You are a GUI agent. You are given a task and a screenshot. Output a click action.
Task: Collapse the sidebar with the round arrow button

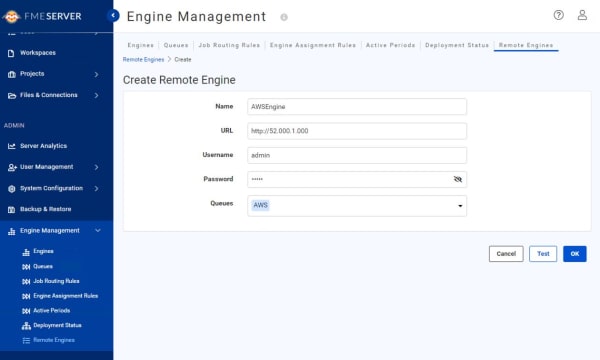pyautogui.click(x=113, y=15)
